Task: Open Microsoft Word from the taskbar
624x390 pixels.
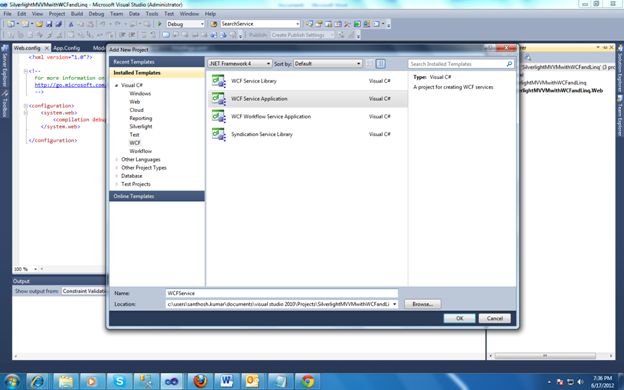Action: 226,381
